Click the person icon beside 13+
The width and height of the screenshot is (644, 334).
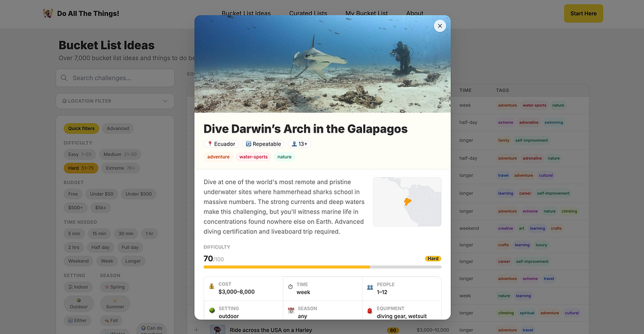coord(294,144)
